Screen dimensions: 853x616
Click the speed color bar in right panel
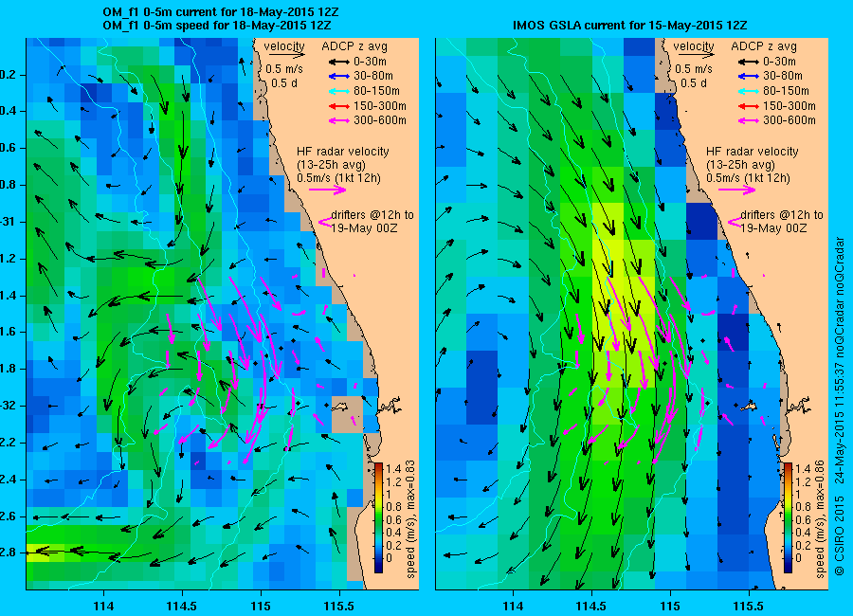pyautogui.click(x=788, y=518)
